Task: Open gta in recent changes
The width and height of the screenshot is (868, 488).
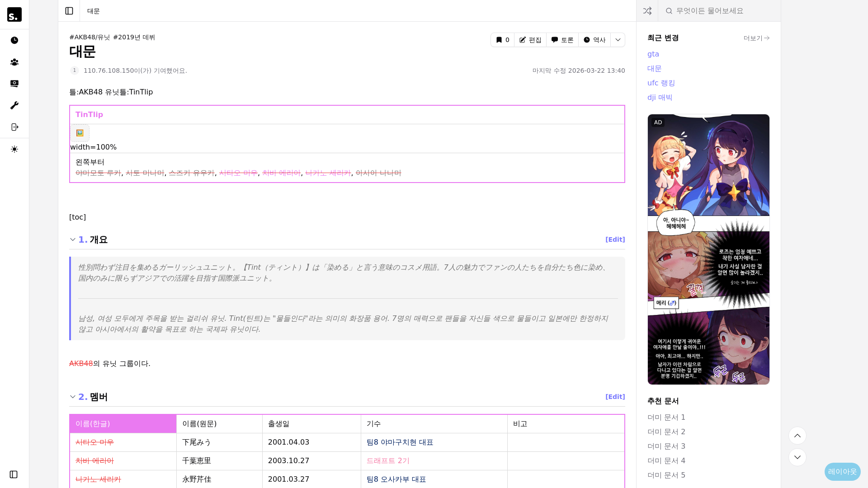Action: coord(653,54)
